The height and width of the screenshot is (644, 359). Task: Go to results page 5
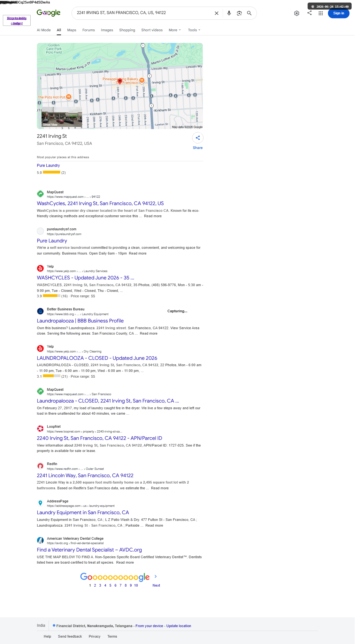110,585
